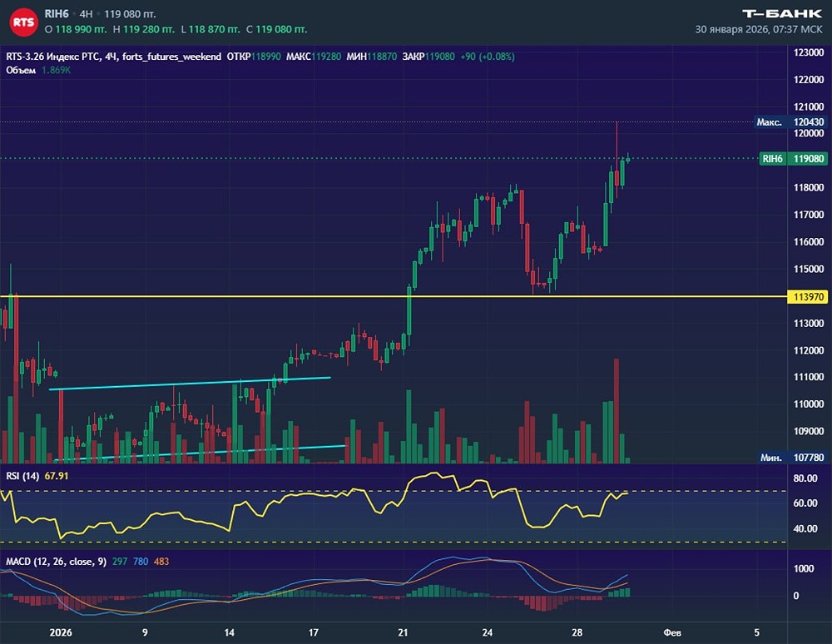Select the RSI (14) indicator label

pos(22,475)
